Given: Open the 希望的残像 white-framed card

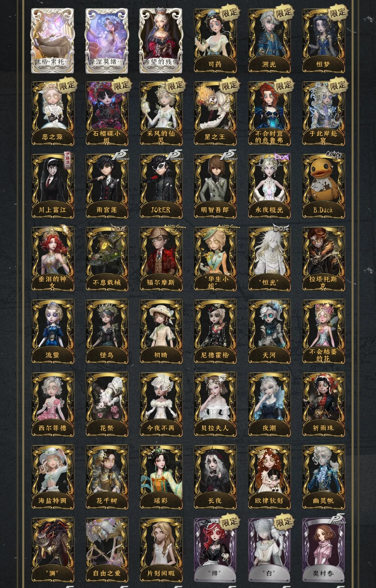Looking at the screenshot, I should (x=161, y=41).
